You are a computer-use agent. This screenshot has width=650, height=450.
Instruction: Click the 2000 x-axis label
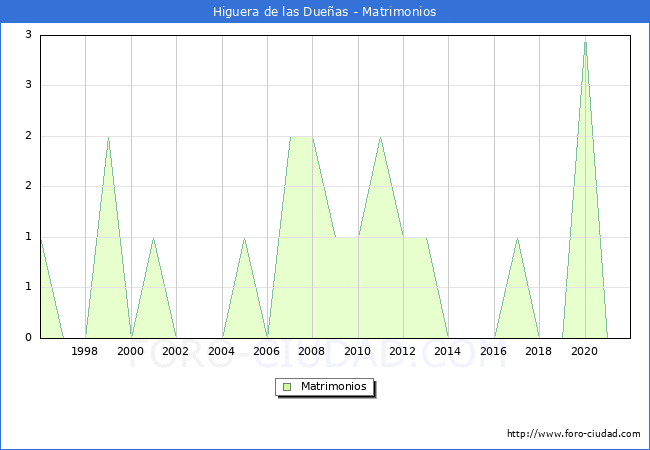coord(130,351)
